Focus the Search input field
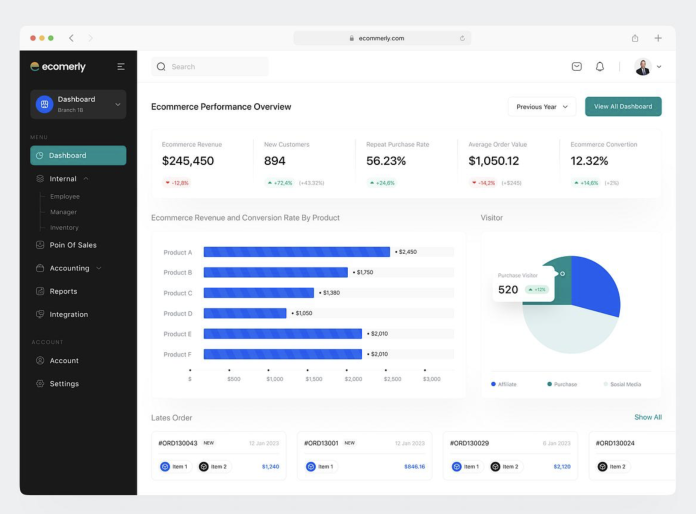The width and height of the screenshot is (696, 514). [x=210, y=67]
